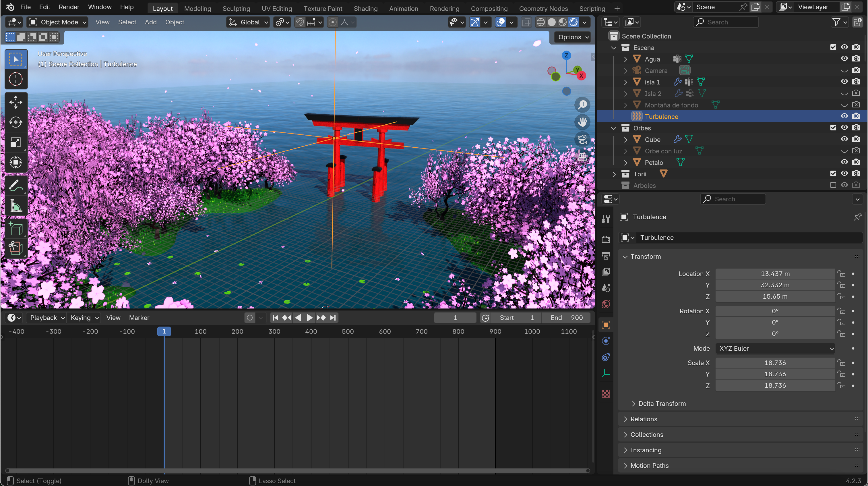Viewport: 868px width, 486px height.
Task: Switch to wireframe viewport shading
Action: 540,22
